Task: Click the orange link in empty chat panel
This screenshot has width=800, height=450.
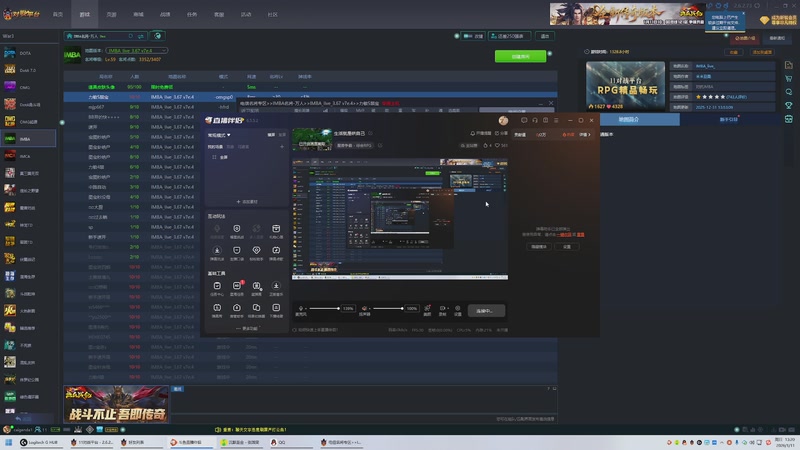Action: click(565, 235)
